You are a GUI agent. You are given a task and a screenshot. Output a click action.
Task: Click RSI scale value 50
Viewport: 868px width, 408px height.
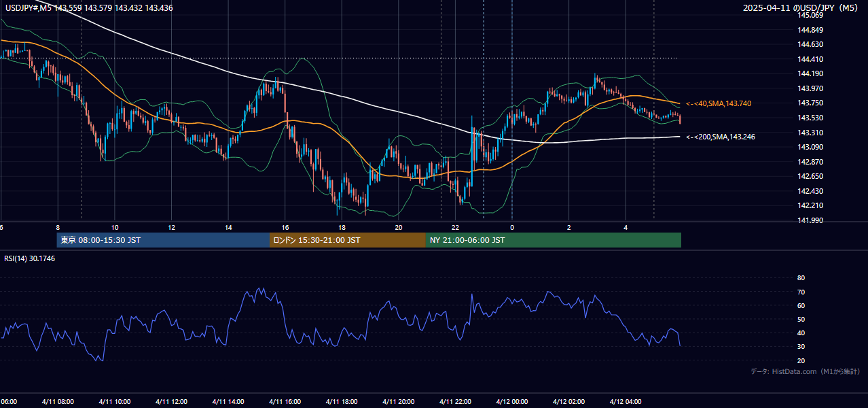(x=801, y=319)
